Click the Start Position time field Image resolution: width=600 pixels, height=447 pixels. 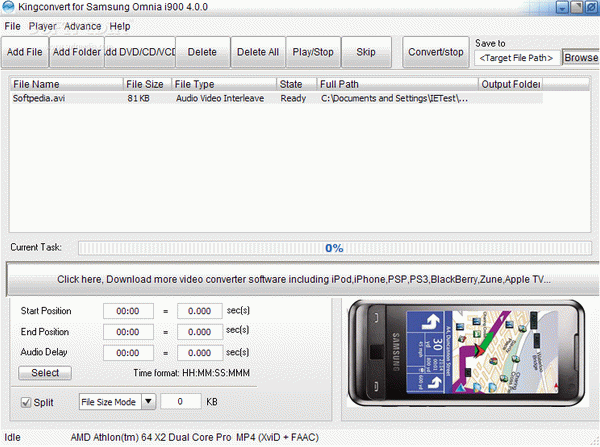[128, 311]
